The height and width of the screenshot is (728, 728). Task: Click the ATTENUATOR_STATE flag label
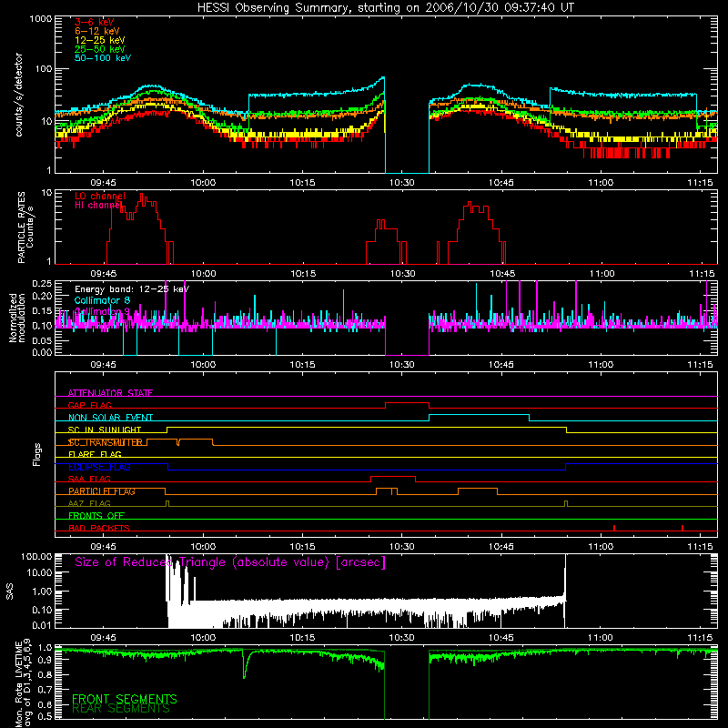click(x=110, y=393)
